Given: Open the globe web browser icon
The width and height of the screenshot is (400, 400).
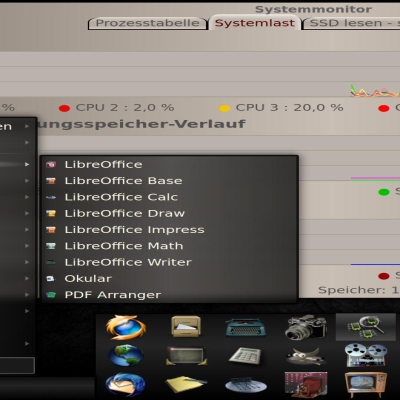Looking at the screenshot, I should pyautogui.click(x=126, y=356).
